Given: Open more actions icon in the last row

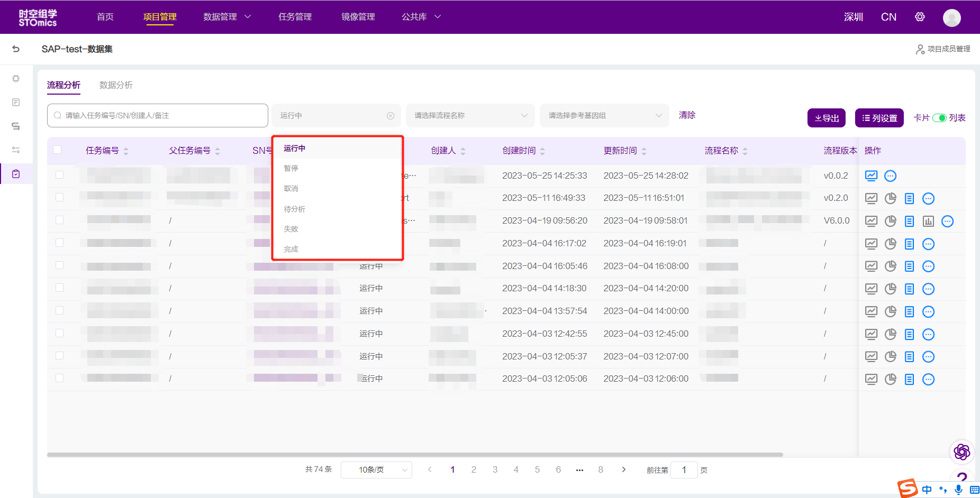Looking at the screenshot, I should click(x=928, y=379).
